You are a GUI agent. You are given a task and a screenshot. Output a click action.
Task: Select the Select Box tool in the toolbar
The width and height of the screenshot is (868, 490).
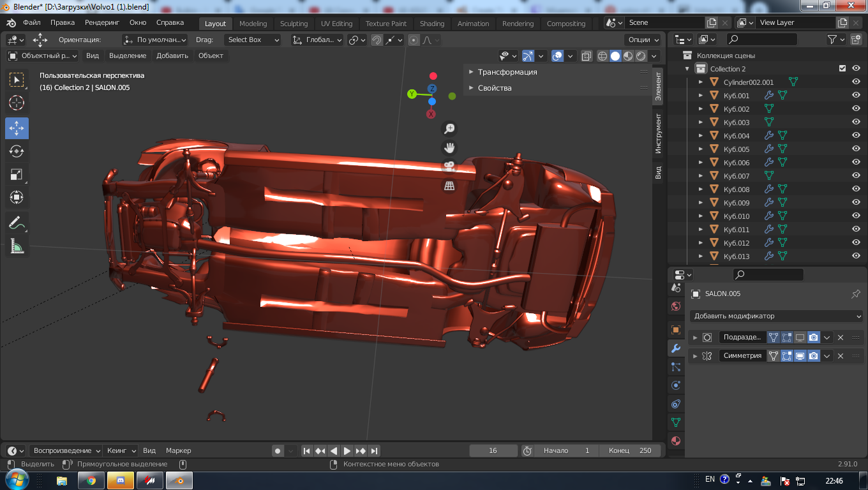tap(17, 80)
